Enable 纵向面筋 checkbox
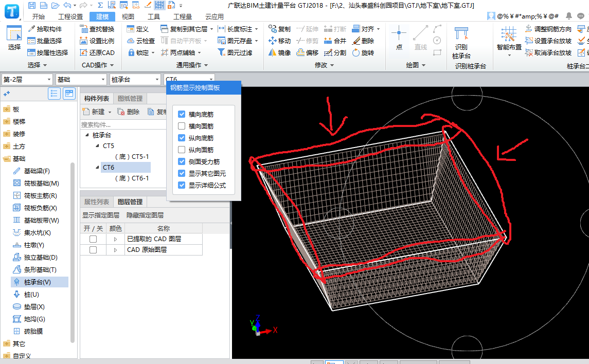589x364 pixels. 182,150
